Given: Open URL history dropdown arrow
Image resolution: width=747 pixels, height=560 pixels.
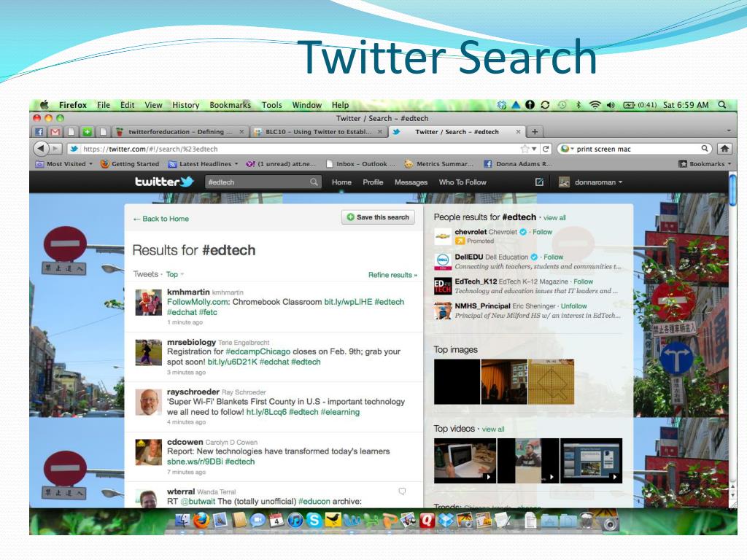Looking at the screenshot, I should (534, 149).
